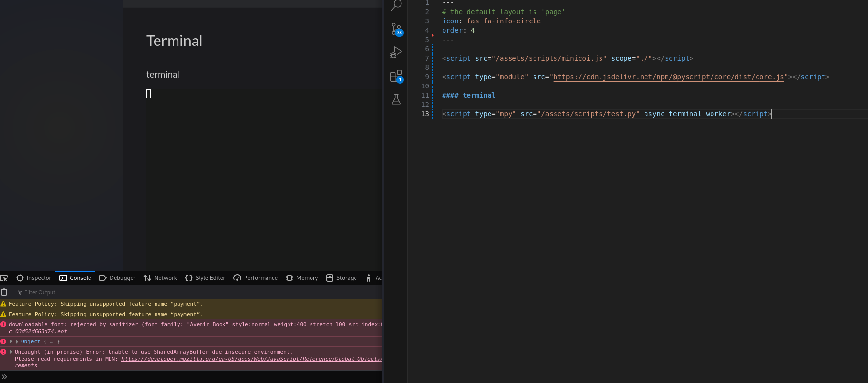
Task: Expand the Uncaught promise error stack
Action: coord(11,352)
